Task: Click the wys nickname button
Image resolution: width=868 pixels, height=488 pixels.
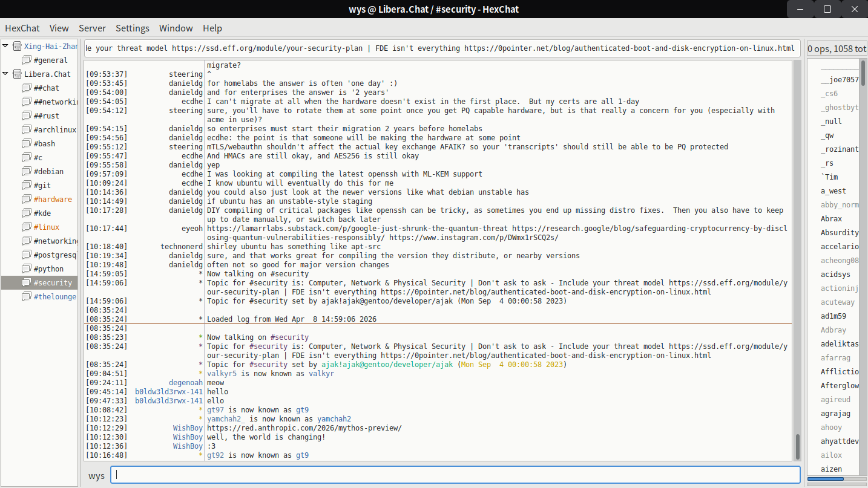Action: tap(96, 475)
